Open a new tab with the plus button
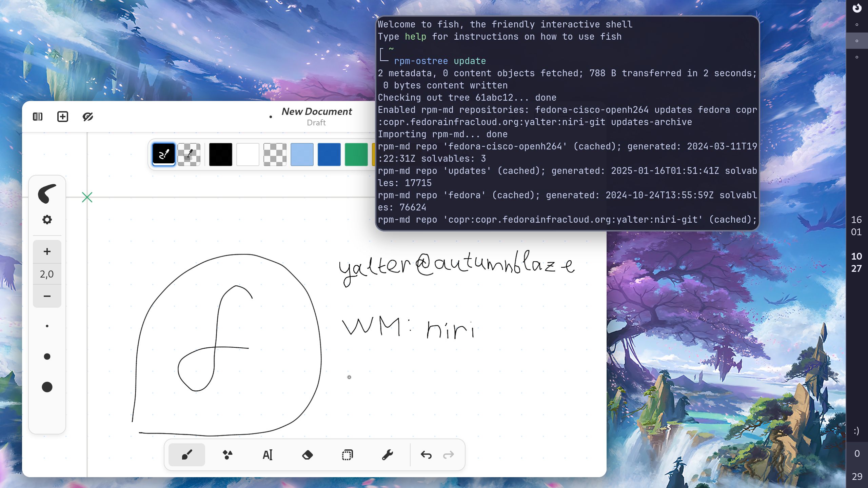The width and height of the screenshot is (868, 488). (x=62, y=117)
